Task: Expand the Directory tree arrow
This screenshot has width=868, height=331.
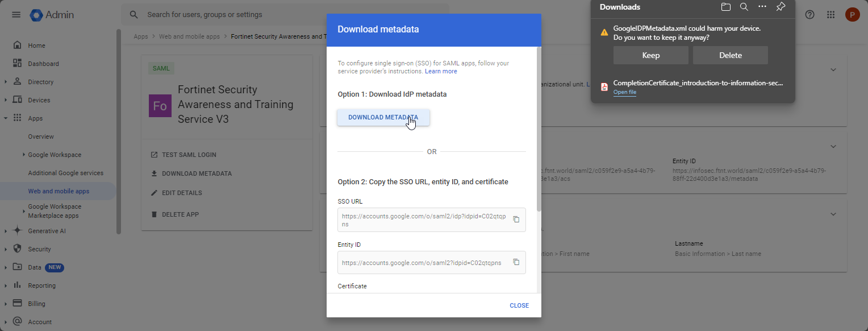Action: [6, 82]
